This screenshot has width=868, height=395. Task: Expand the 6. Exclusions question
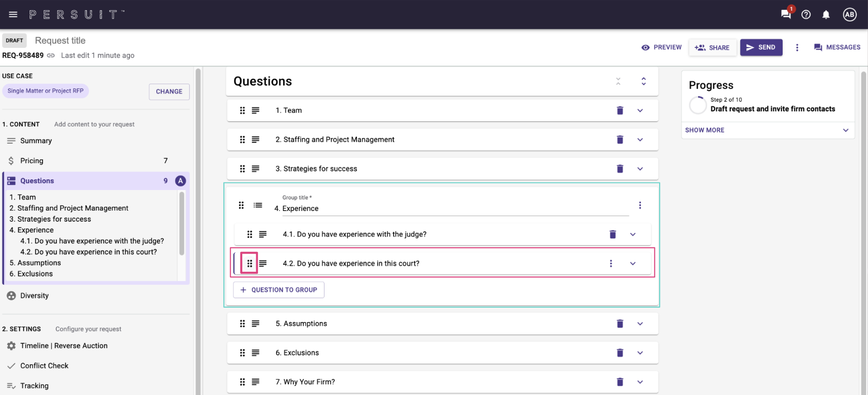(640, 353)
